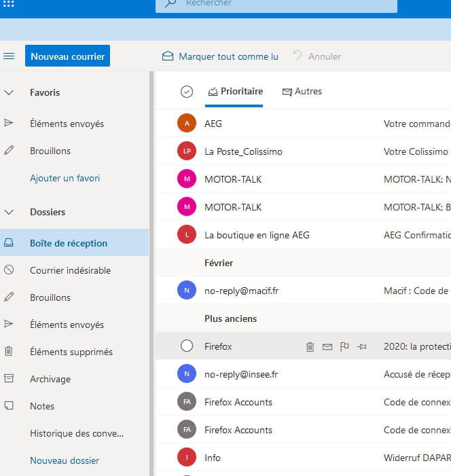
Task: Switch to the Autres tab
Action: pyautogui.click(x=302, y=92)
